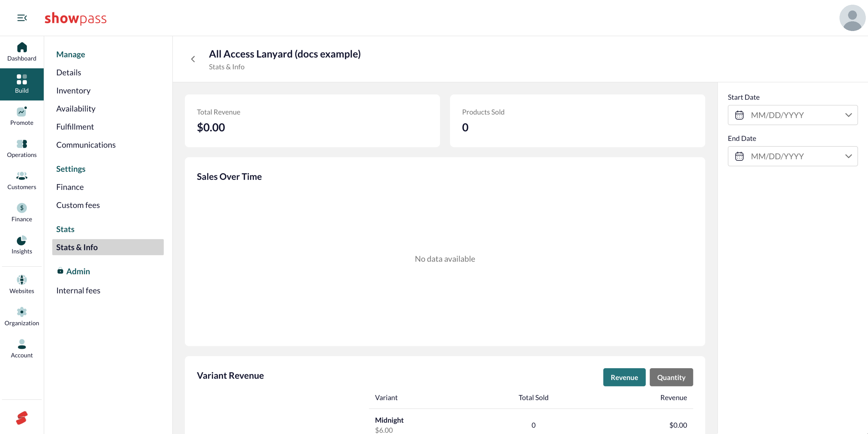The height and width of the screenshot is (434, 868).
Task: Click the Products Sold 0 value
Action: [x=465, y=127]
